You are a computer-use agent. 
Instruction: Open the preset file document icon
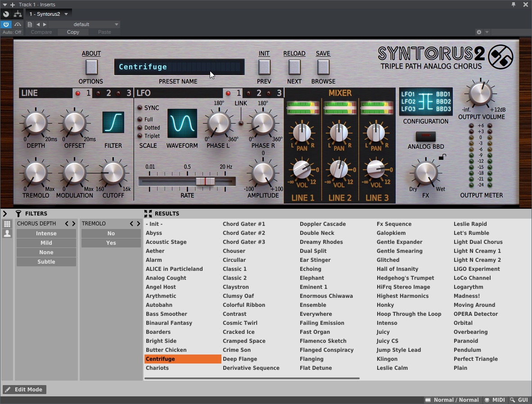[x=30, y=24]
